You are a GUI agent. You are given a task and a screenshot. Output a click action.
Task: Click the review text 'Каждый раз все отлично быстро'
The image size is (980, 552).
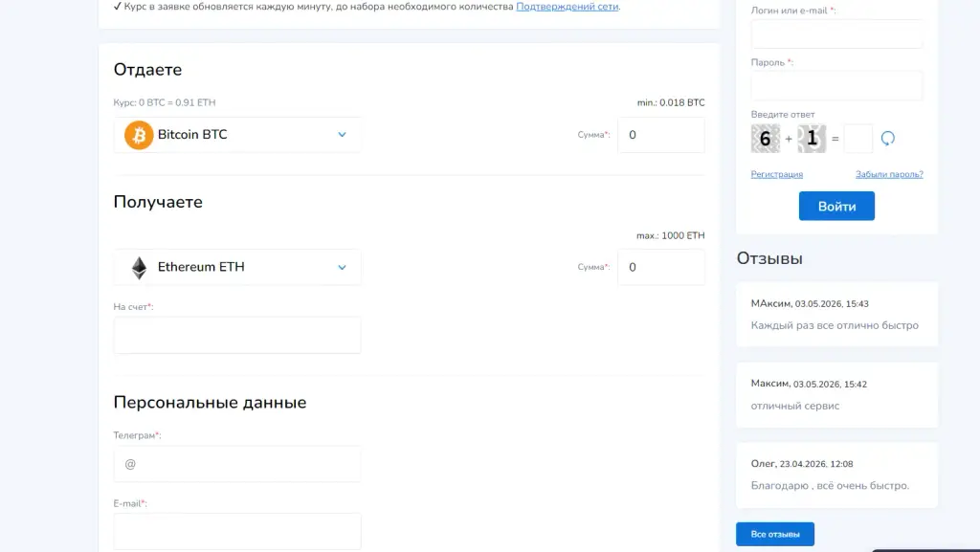(x=835, y=325)
